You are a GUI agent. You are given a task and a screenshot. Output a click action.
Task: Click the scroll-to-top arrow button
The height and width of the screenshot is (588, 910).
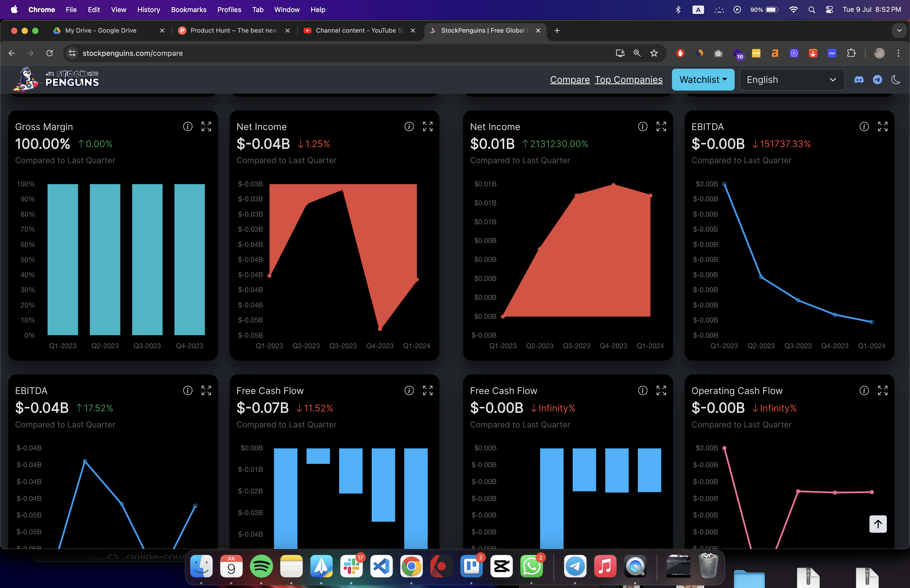tap(878, 524)
